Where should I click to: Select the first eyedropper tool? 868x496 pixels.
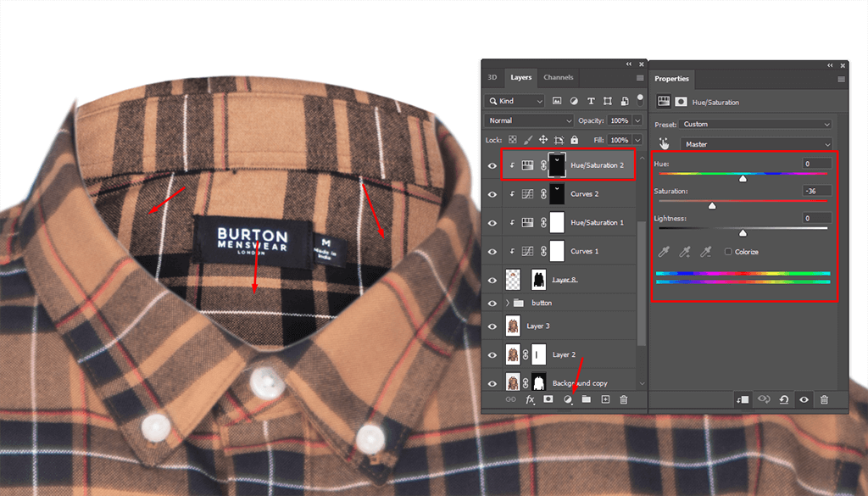(664, 252)
